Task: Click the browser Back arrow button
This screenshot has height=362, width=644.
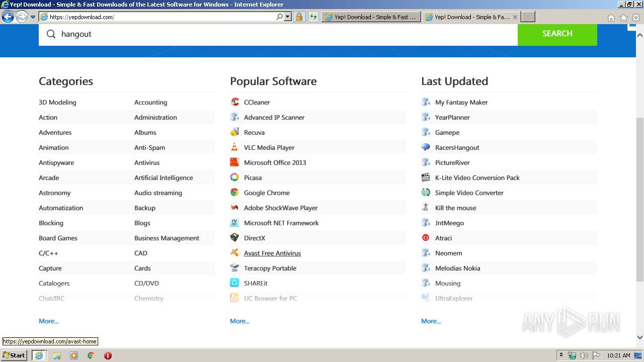Action: click(x=8, y=17)
